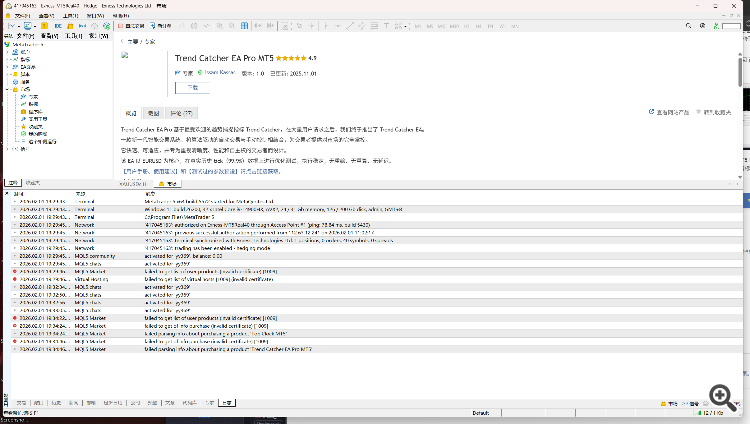Screen dimensions: 750x424
Task: Click the download button under product title
Action: point(192,88)
